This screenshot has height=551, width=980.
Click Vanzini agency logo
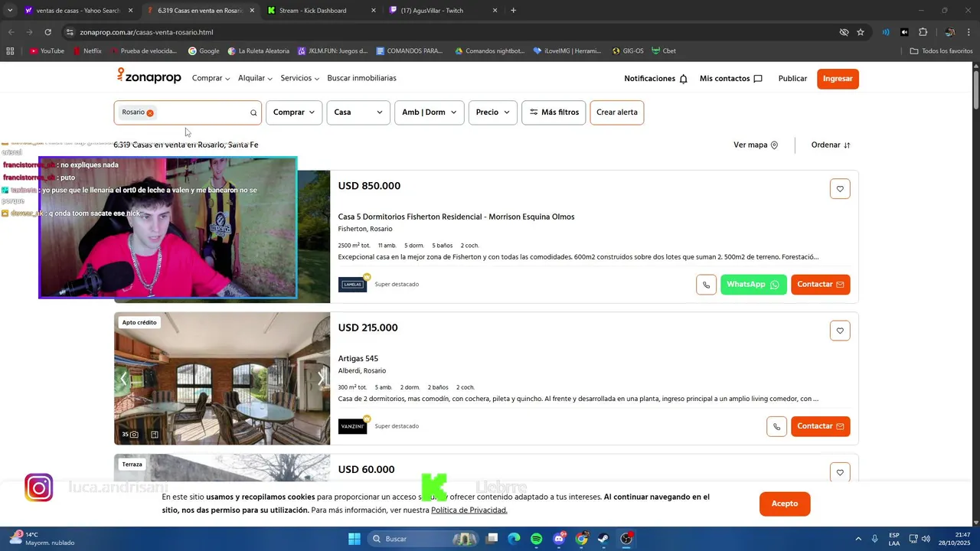[352, 426]
